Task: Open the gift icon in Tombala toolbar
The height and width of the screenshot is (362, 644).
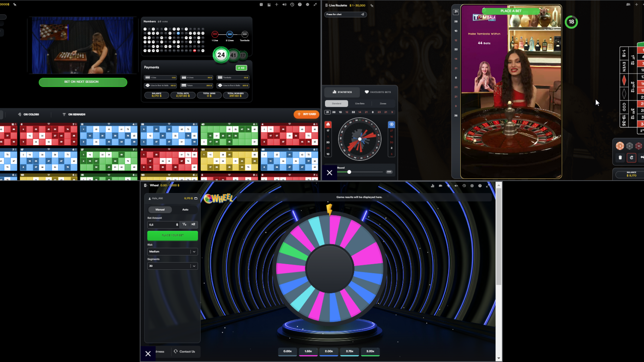Action: coord(261,5)
